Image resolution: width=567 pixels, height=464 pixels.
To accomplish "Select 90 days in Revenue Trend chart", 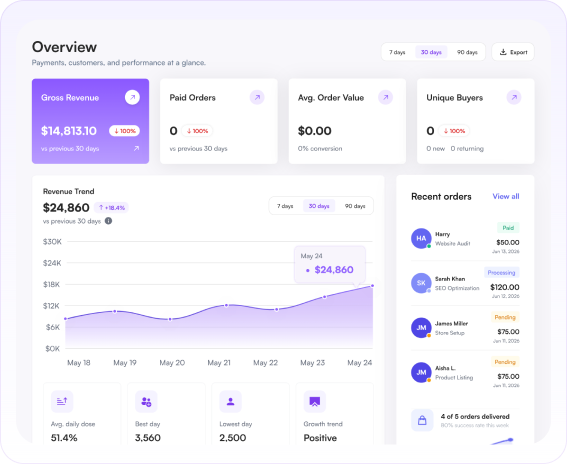I will pyautogui.click(x=355, y=206).
